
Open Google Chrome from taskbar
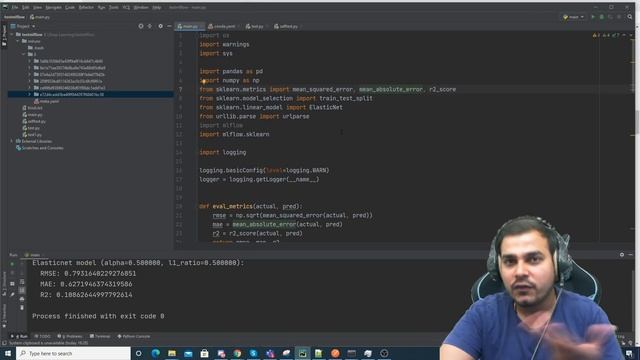point(237,353)
